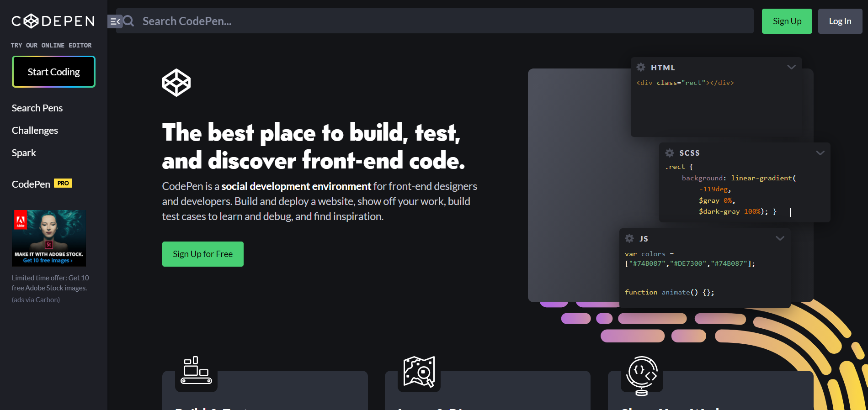Expand the HTML panel chevron
The height and width of the screenshot is (410, 868).
pyautogui.click(x=791, y=67)
